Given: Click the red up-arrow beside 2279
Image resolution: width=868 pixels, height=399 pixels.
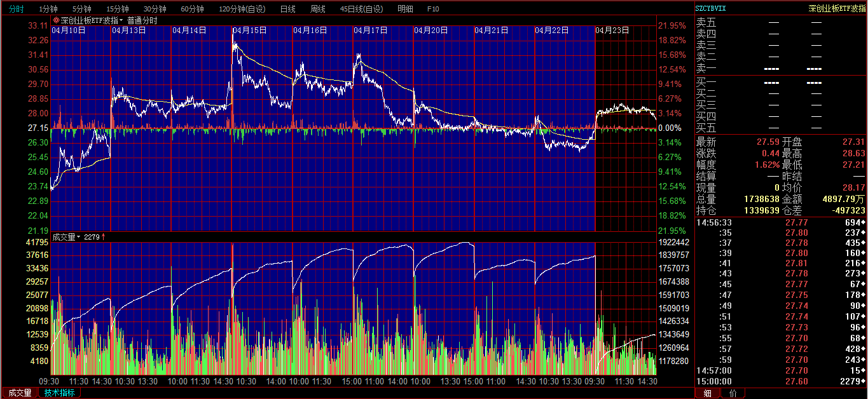Looking at the screenshot, I should pos(104,237).
